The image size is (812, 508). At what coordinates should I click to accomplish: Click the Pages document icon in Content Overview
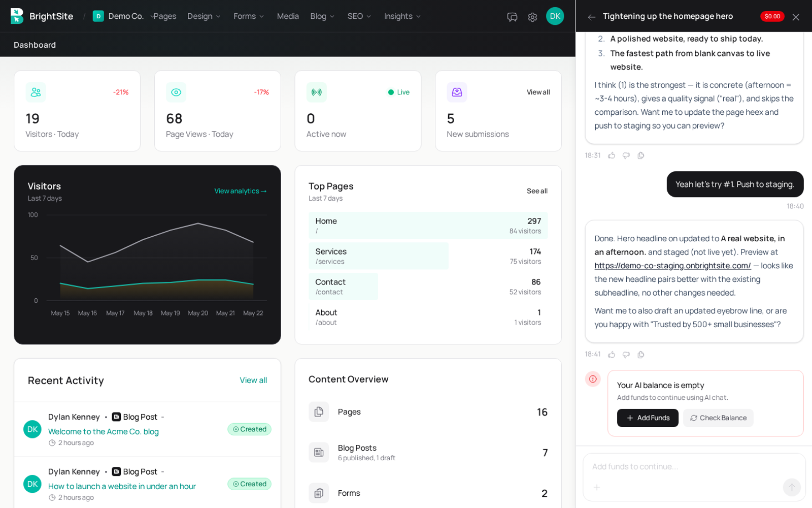[x=319, y=411]
